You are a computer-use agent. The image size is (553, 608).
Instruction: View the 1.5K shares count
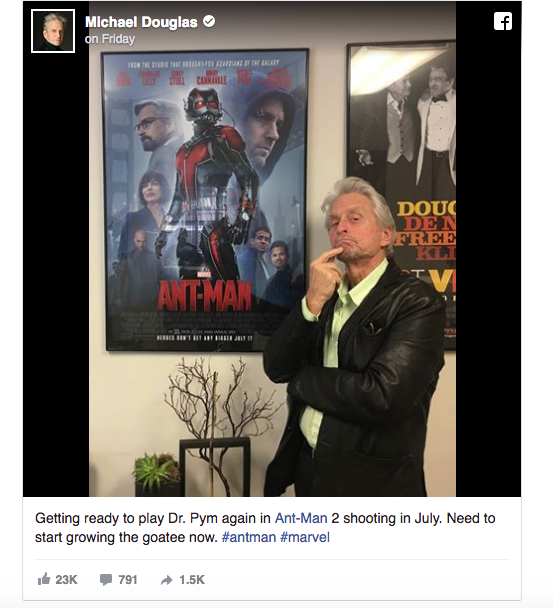pos(192,580)
